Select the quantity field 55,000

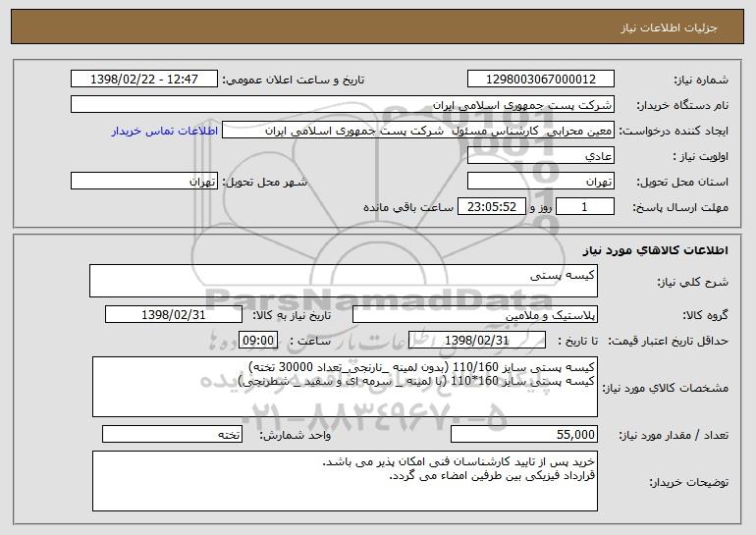[x=524, y=434]
